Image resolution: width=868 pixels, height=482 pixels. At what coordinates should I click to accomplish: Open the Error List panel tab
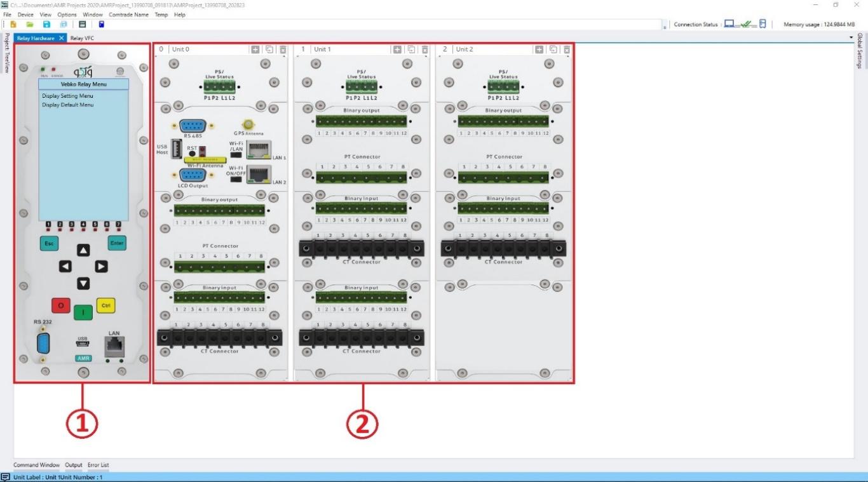[x=98, y=465]
